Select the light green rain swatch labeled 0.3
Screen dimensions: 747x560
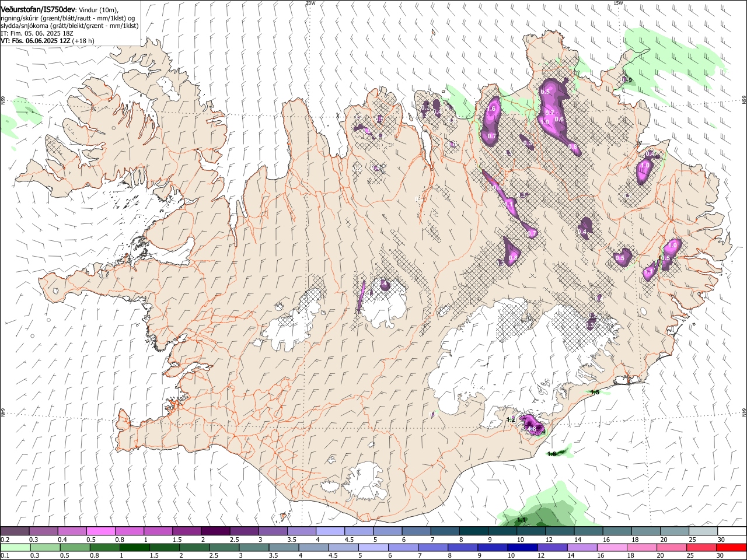coord(44,548)
